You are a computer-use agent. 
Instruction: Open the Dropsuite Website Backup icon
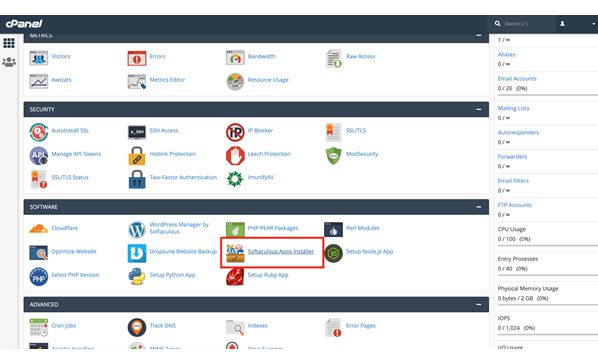137,253
